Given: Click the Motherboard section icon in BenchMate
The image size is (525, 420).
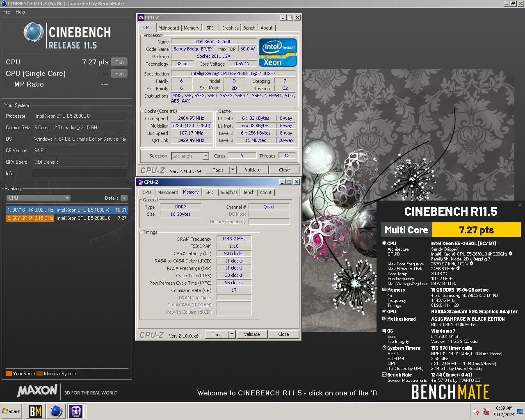Looking at the screenshot, I should pos(384,319).
